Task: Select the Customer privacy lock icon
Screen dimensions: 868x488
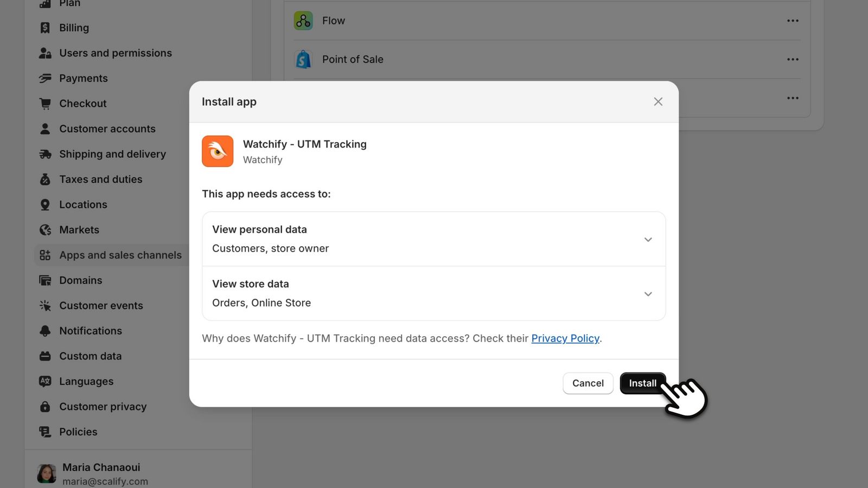Action: (x=45, y=406)
